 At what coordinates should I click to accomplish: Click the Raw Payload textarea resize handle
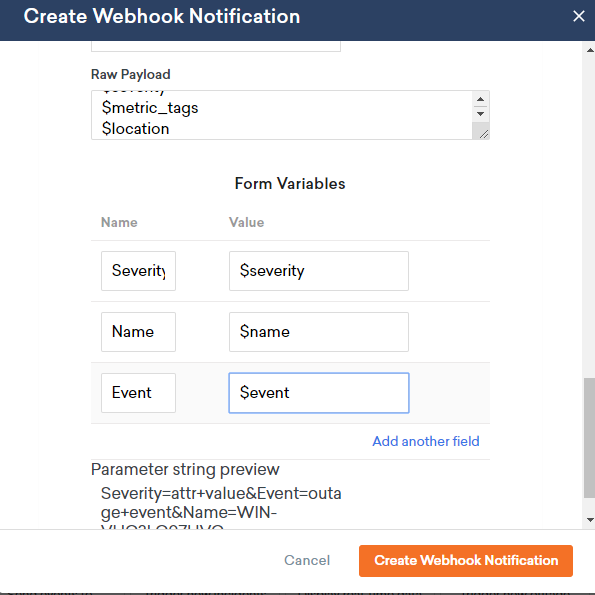(483, 134)
